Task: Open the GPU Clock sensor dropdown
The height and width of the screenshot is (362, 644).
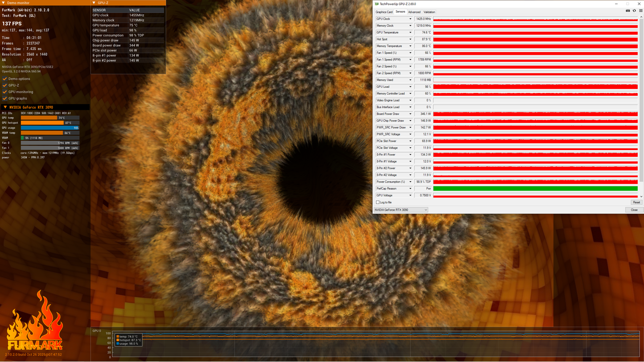Action: 410,19
